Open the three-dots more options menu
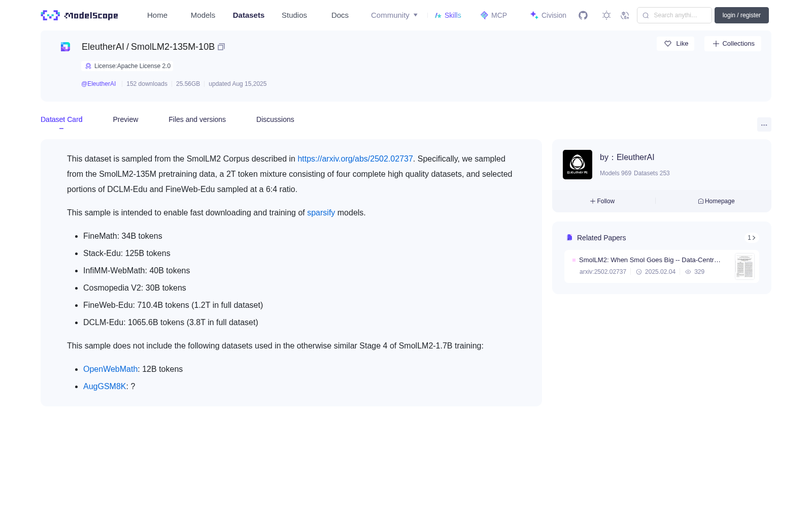812x508 pixels. [764, 125]
